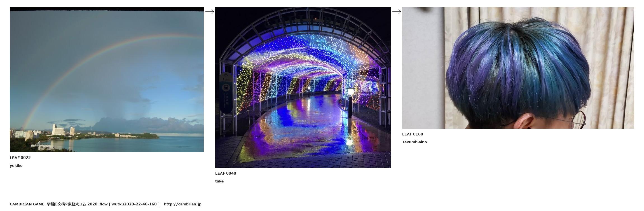644x211 pixels.
Task: Click the arrow between tunnel and hair images
Action: coord(397,11)
